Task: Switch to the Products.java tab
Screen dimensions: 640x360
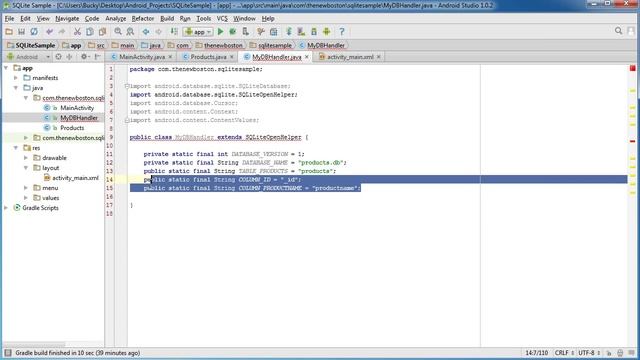Action: click(208, 57)
